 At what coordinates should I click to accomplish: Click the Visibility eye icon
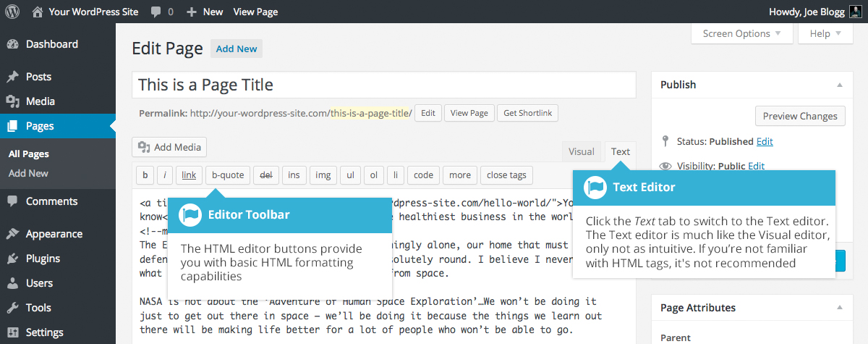coord(665,166)
